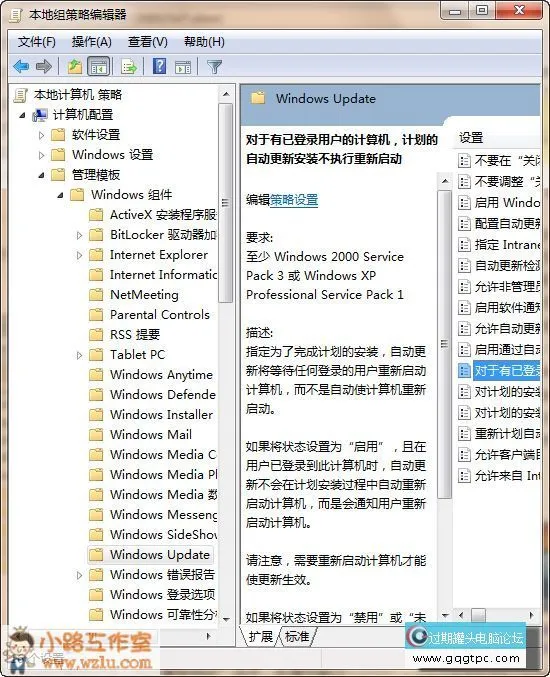This screenshot has width=550, height=677.
Task: Click the Up one level folder icon
Action: click(75, 66)
